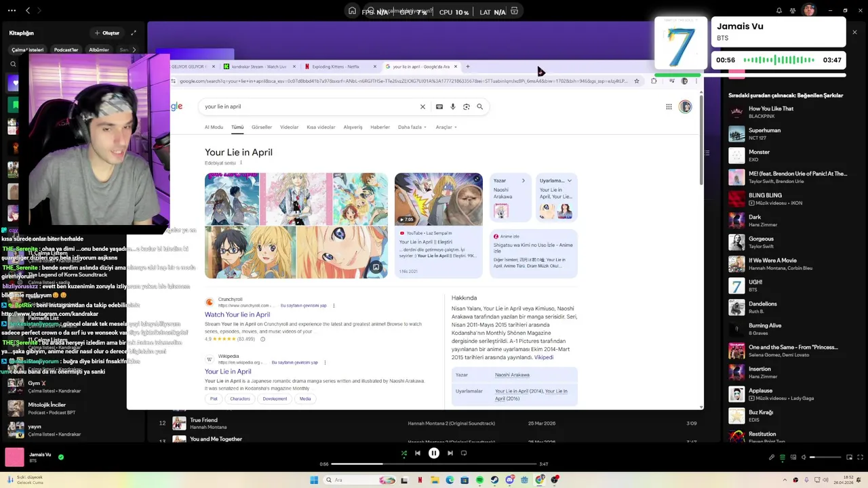
Task: Open the browser extensions puzzle icon
Action: pyautogui.click(x=654, y=81)
